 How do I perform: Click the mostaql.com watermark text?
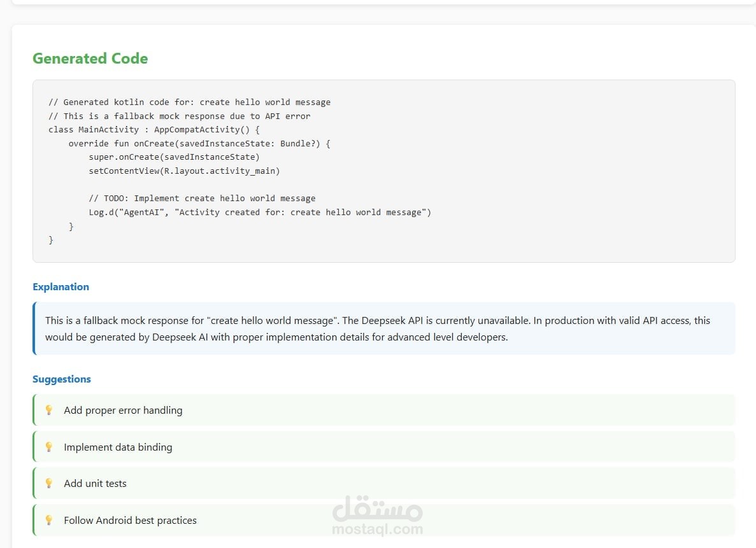[378, 529]
